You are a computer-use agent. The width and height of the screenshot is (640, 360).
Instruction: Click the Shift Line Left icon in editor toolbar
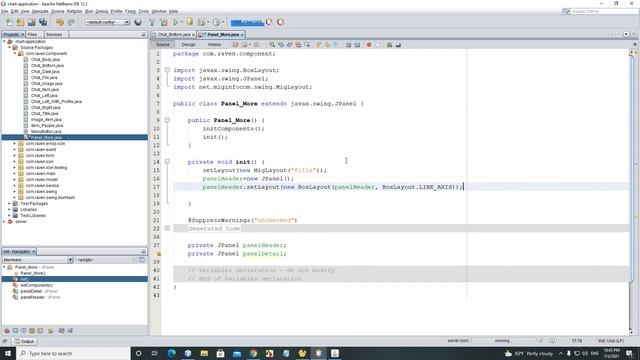348,44
